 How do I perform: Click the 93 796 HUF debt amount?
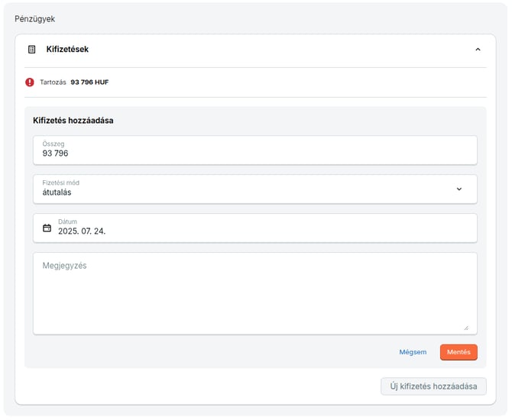[89, 82]
